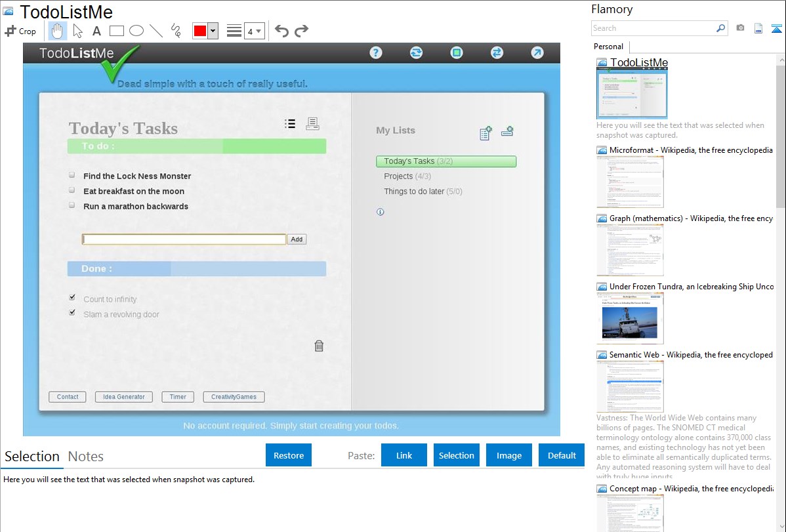This screenshot has width=786, height=532.
Task: Click the circular looping arrows icon
Action: point(416,52)
